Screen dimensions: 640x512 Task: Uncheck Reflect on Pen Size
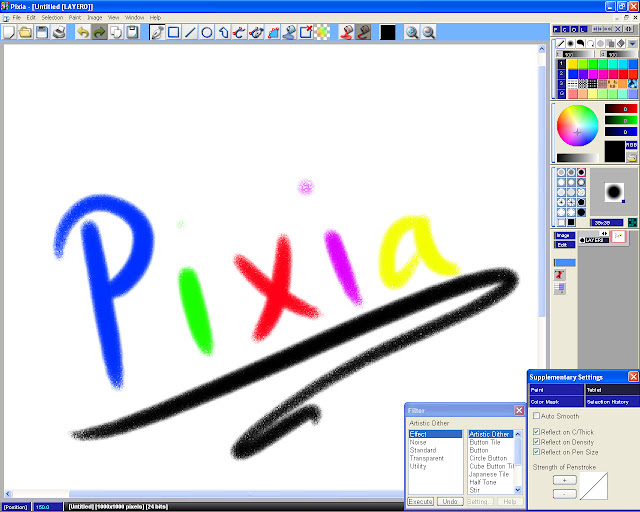[537, 452]
